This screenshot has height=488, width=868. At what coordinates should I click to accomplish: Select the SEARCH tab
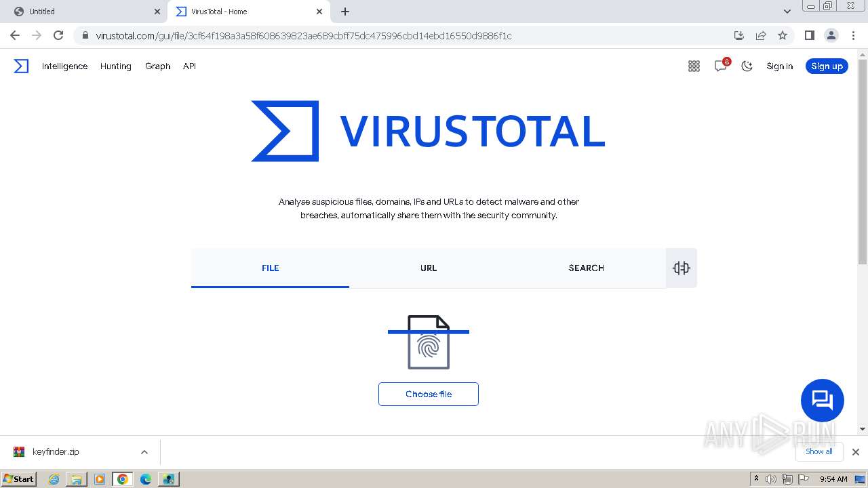coord(587,268)
